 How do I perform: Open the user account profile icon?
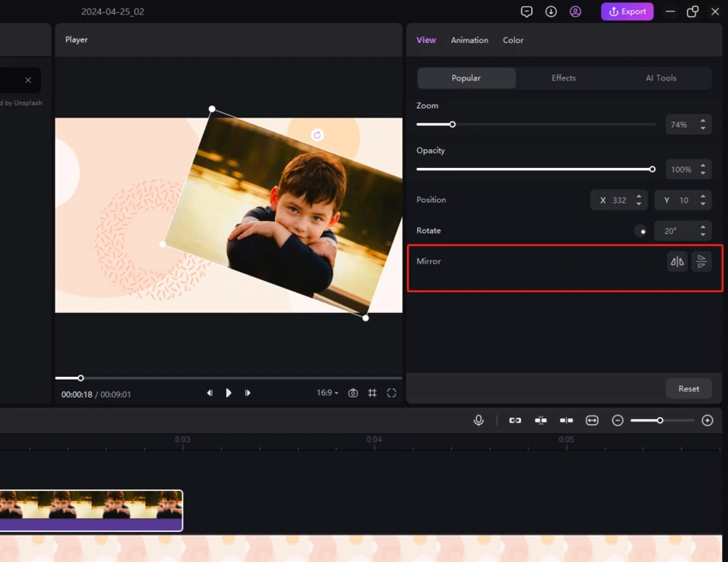coord(576,12)
